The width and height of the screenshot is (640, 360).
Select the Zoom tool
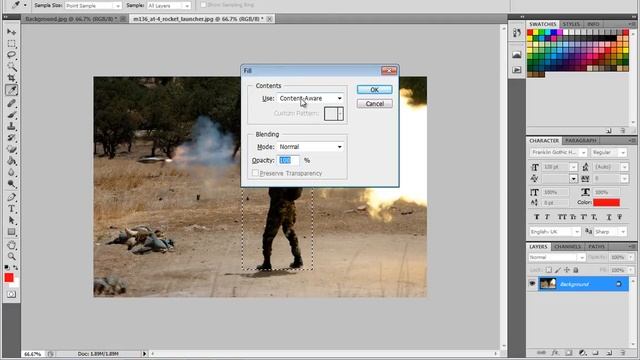(x=11, y=256)
